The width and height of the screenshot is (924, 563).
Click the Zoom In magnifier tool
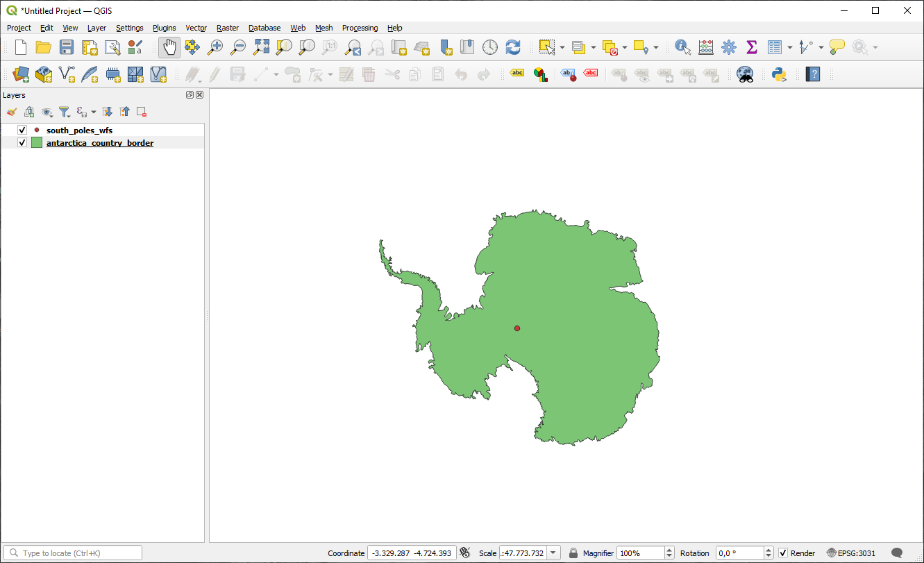click(215, 47)
